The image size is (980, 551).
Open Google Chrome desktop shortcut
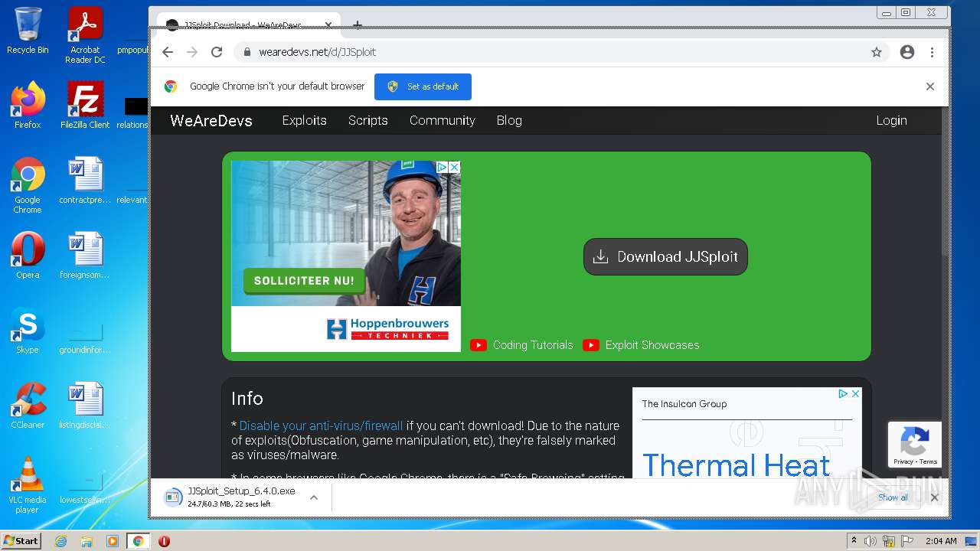coord(28,185)
